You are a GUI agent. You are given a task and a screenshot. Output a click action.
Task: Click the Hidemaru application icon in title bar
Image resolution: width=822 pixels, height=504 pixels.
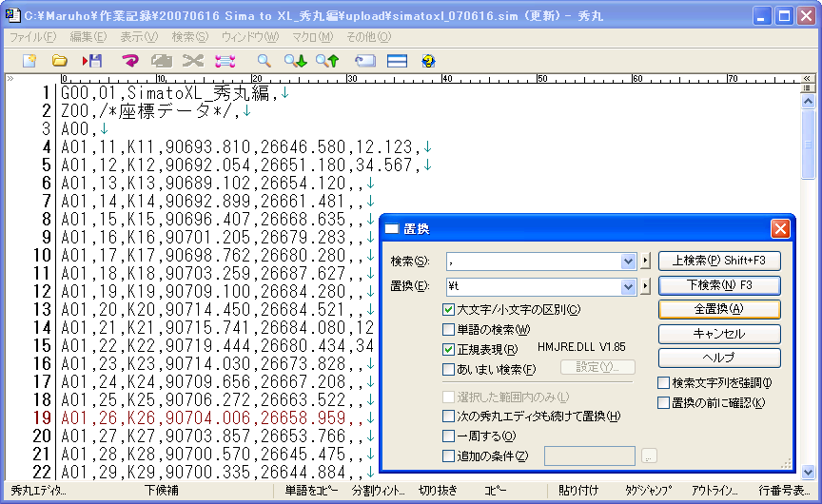pyautogui.click(x=12, y=15)
